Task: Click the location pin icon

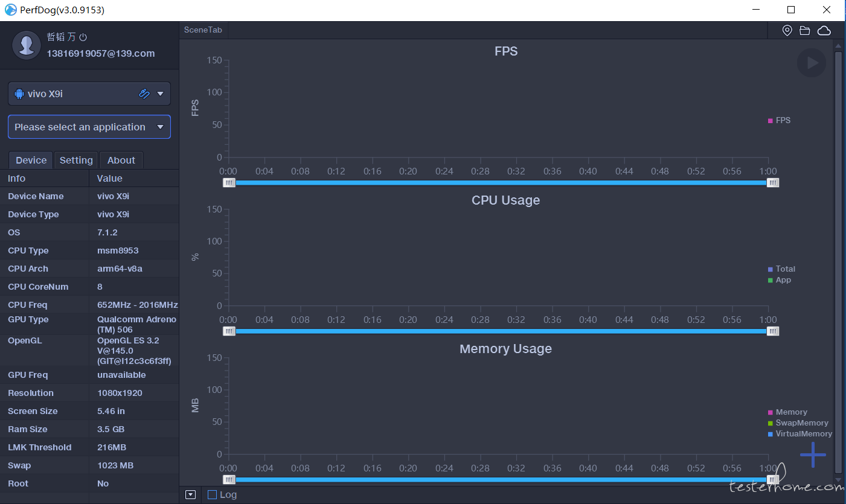Action: pyautogui.click(x=787, y=31)
